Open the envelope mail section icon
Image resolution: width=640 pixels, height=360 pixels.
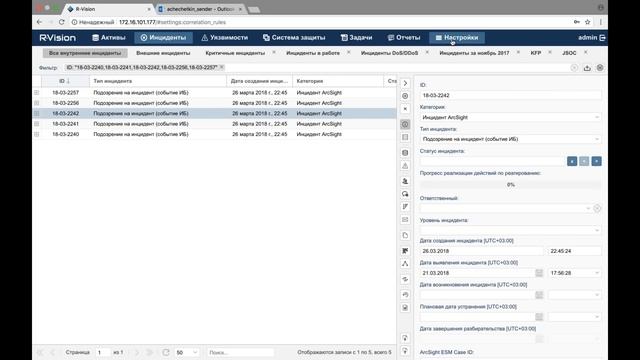pyautogui.click(x=405, y=220)
